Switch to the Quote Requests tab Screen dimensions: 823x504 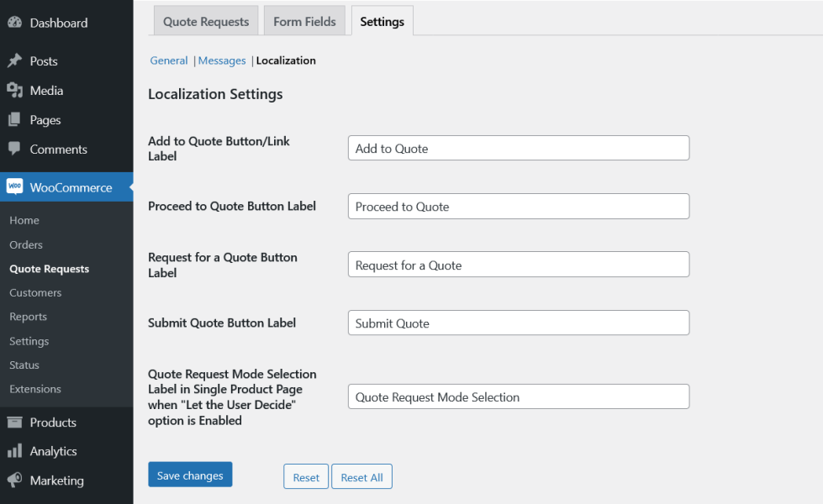click(206, 22)
